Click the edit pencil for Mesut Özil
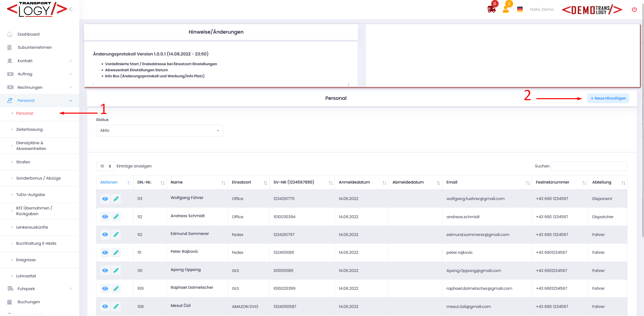 click(116, 306)
